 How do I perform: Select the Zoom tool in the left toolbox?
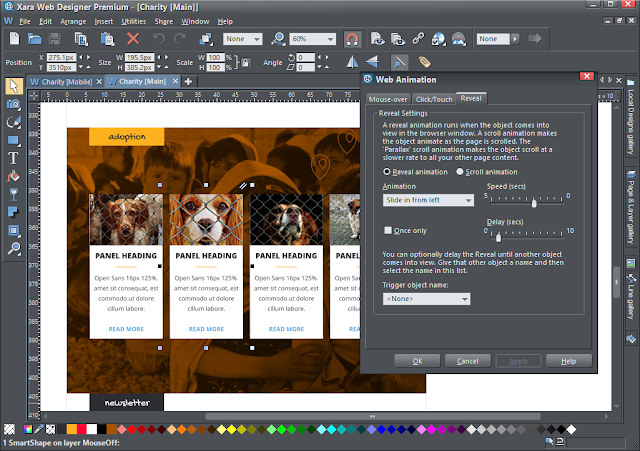click(x=14, y=248)
